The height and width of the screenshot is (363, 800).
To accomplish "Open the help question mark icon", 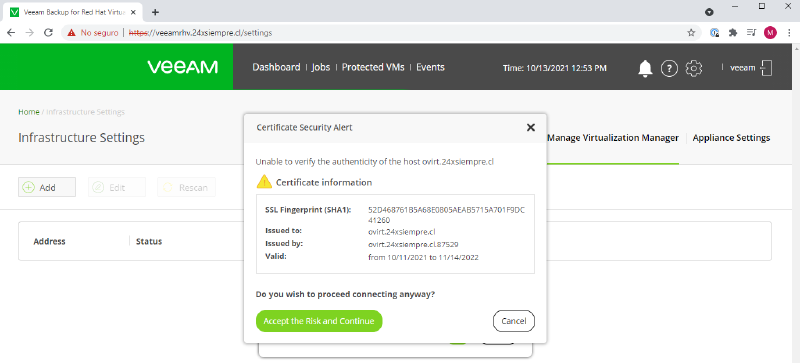I will (x=669, y=67).
